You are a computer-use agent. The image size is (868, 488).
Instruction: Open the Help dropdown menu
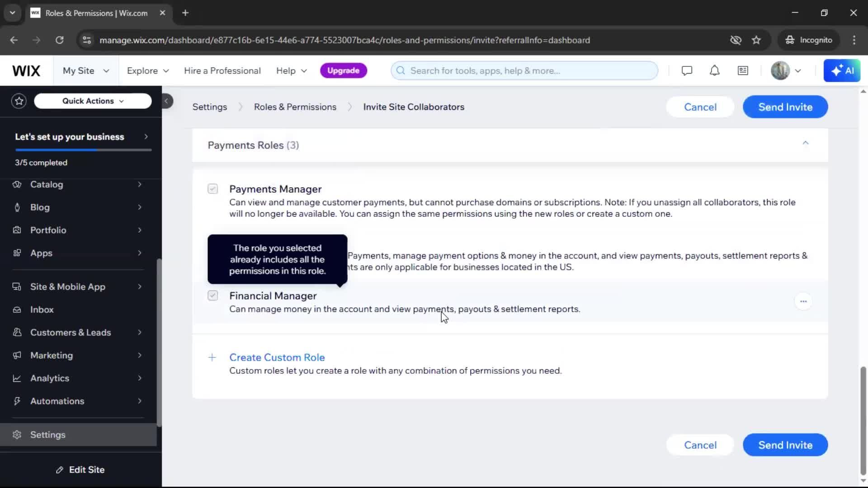292,70
